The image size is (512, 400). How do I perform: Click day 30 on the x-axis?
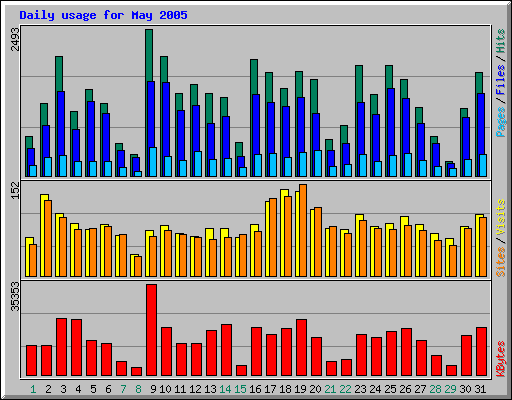[x=465, y=389]
